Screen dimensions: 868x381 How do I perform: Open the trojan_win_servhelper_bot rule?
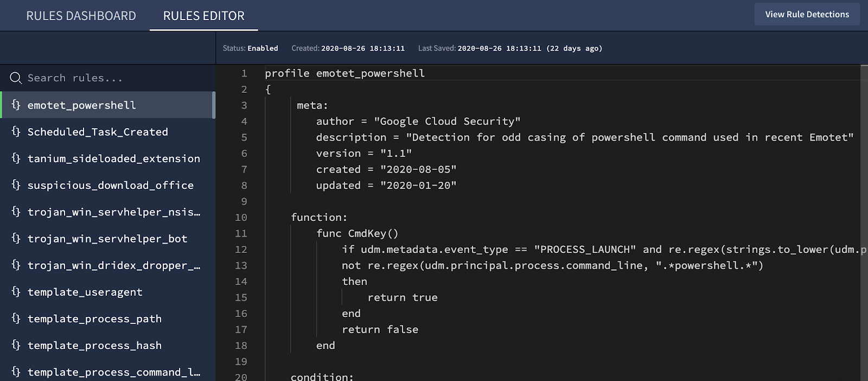(107, 238)
